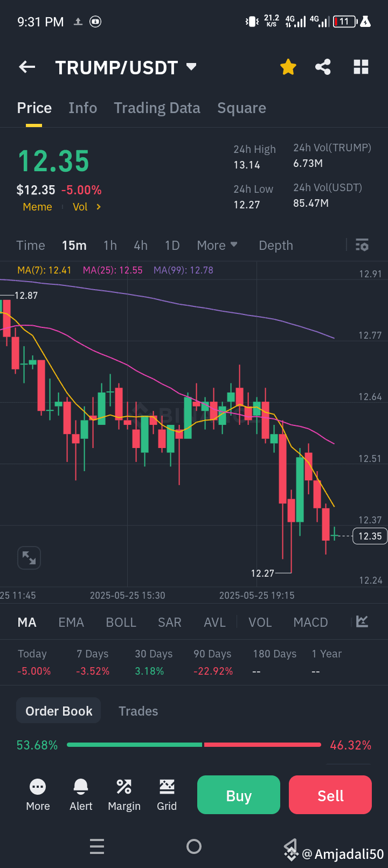The image size is (388, 868).
Task: Tap the chevron next to Vol
Action: pyautogui.click(x=99, y=207)
